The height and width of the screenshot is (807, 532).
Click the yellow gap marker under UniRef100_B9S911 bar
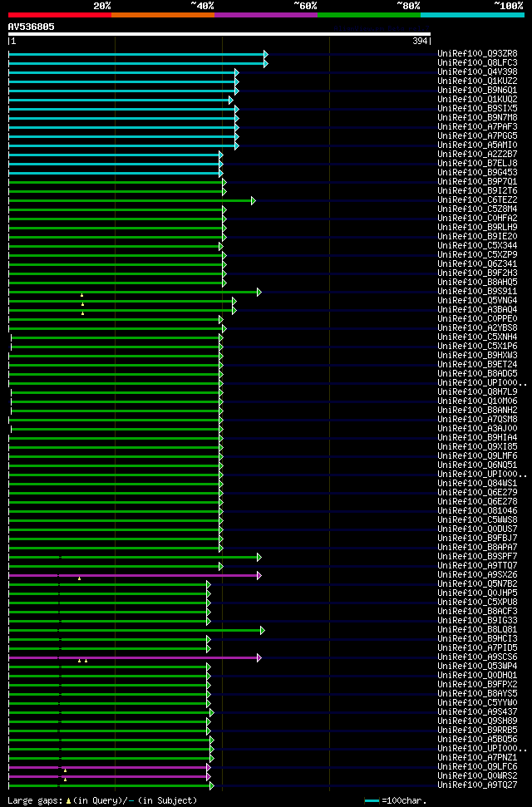point(82,295)
